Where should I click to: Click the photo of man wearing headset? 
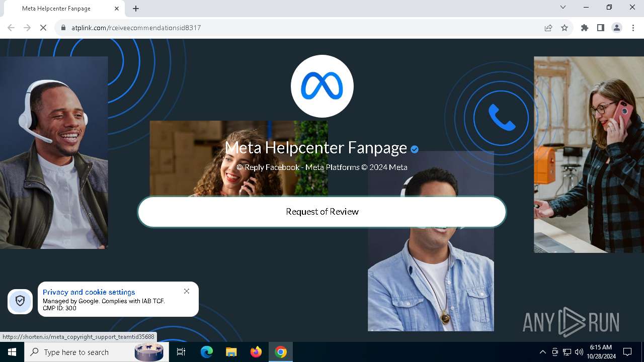(x=54, y=152)
